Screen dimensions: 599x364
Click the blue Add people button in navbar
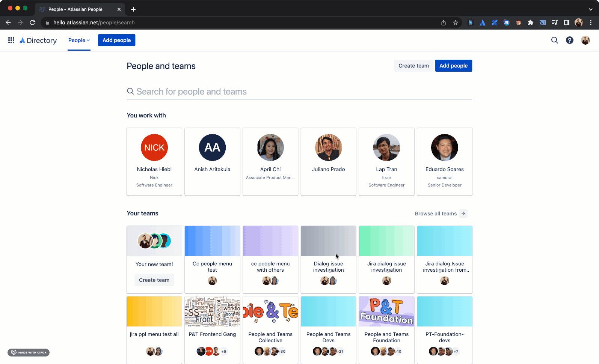(117, 40)
